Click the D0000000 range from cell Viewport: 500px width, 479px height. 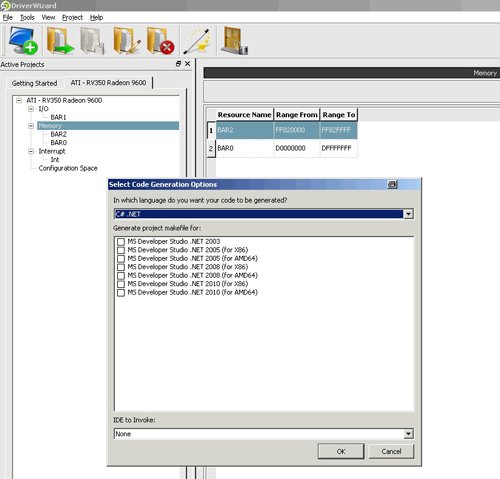click(x=297, y=148)
